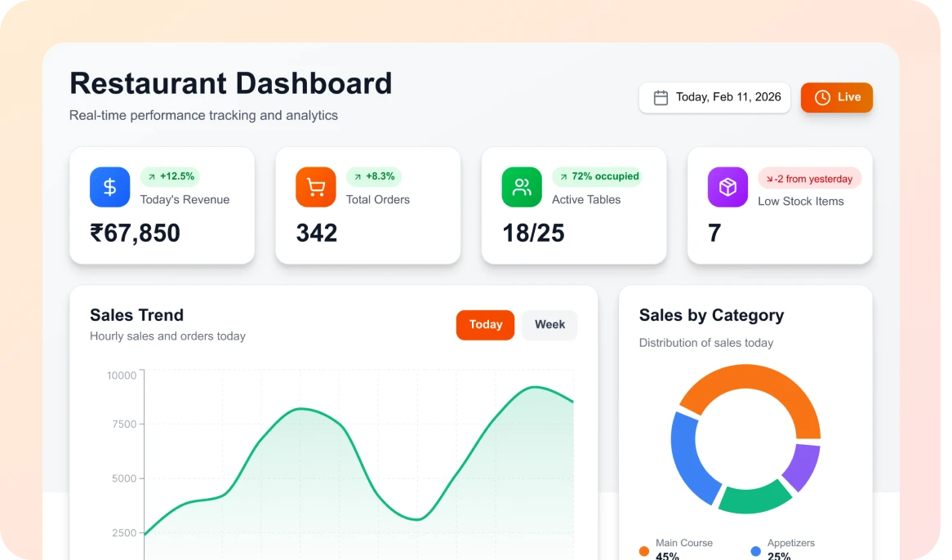Click the blue Appetizers legend dot
Screen dimensions: 952x560
tap(756, 551)
